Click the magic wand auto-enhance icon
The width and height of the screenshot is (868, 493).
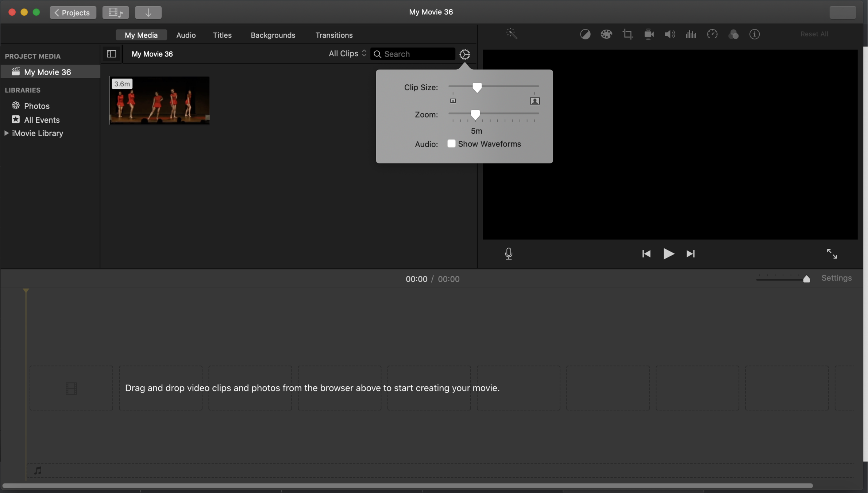[x=512, y=34]
